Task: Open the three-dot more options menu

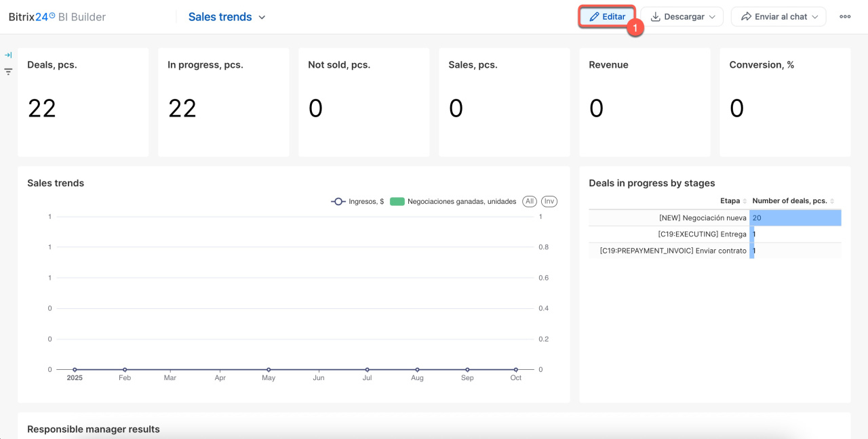Action: coord(845,17)
